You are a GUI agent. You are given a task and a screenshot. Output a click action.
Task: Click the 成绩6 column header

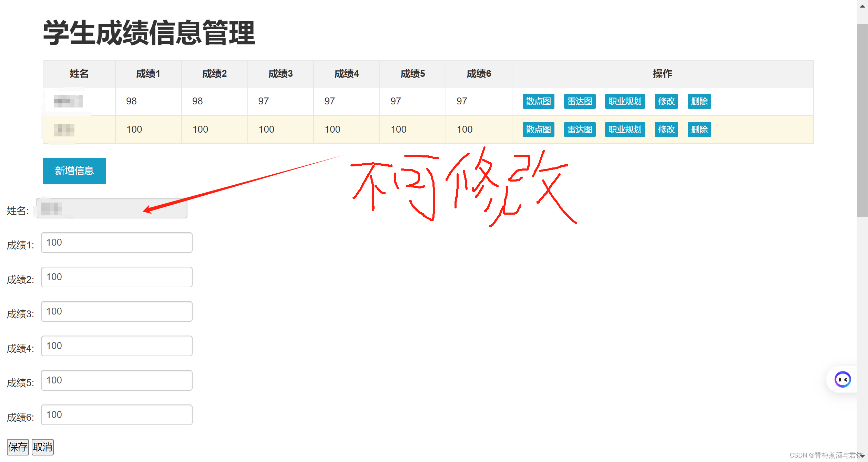tap(479, 74)
